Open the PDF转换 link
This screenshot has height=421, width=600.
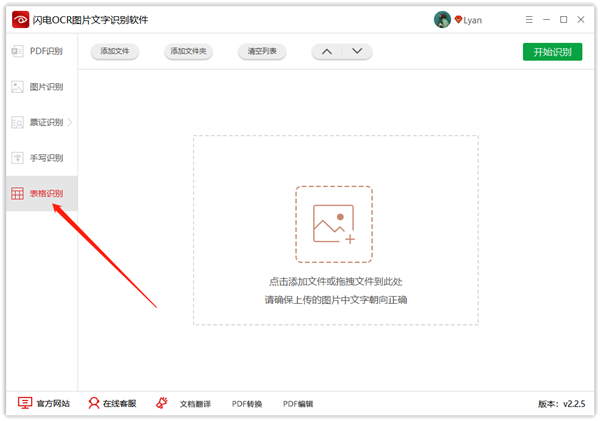point(247,404)
